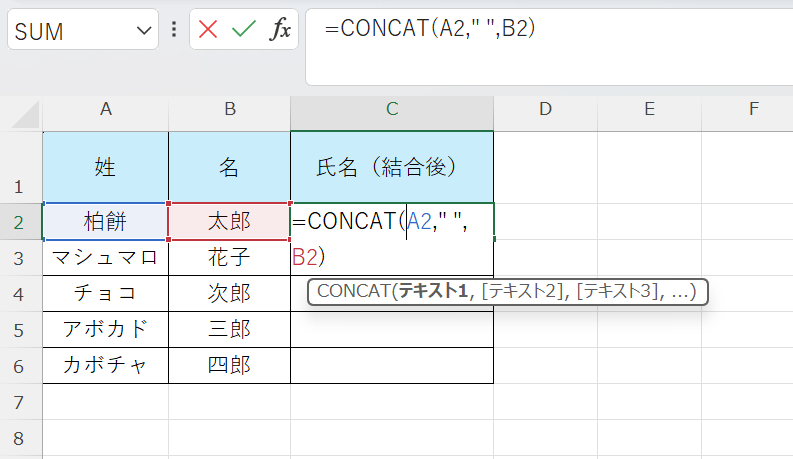This screenshot has height=459, width=793.
Task: Select row 5 header
Action: 18,330
